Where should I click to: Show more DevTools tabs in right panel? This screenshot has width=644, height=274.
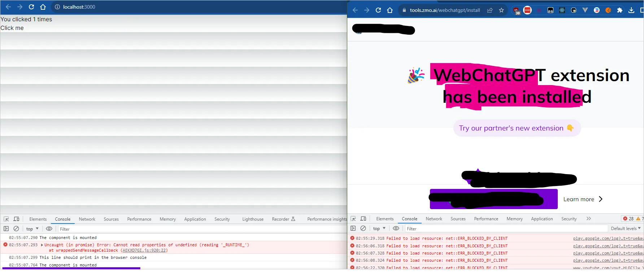click(x=589, y=218)
